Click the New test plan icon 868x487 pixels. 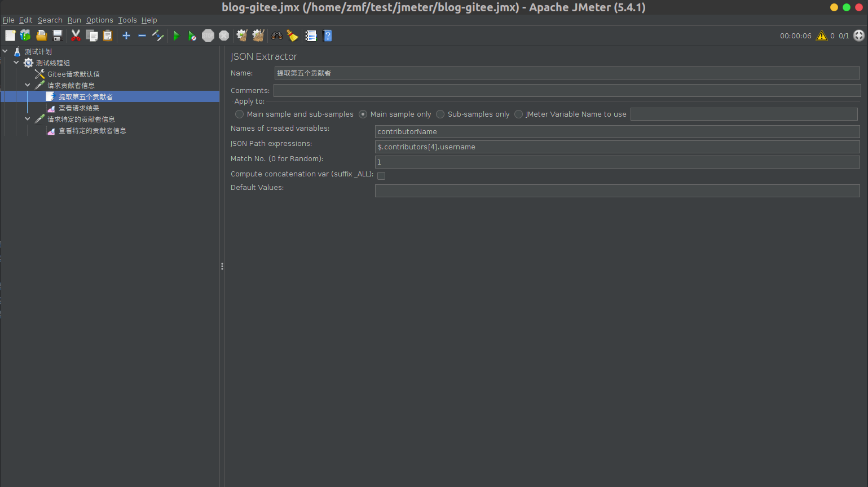point(10,36)
